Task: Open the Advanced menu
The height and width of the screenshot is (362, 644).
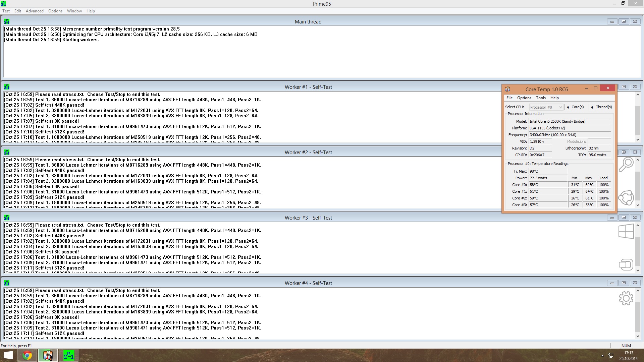Action: 35,11
